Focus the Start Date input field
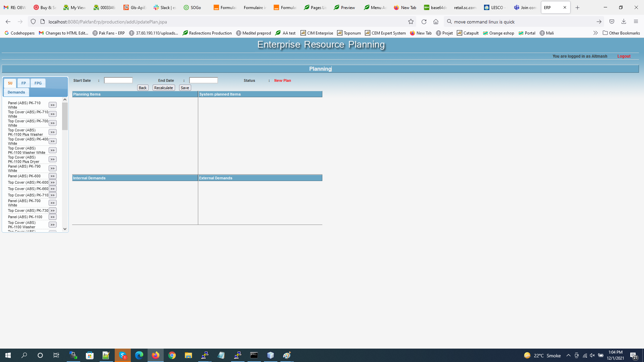The width and height of the screenshot is (644, 362). pyautogui.click(x=118, y=80)
